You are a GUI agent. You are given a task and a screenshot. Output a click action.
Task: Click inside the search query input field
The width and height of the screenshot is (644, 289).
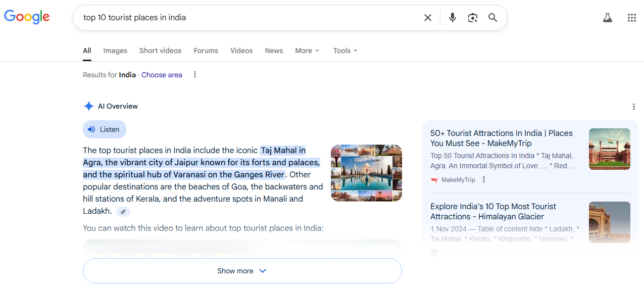(250, 18)
